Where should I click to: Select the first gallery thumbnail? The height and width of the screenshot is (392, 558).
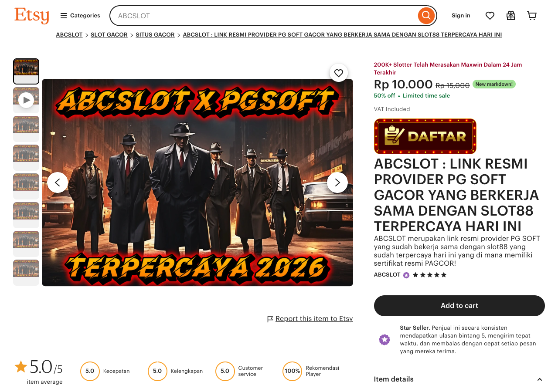(26, 71)
